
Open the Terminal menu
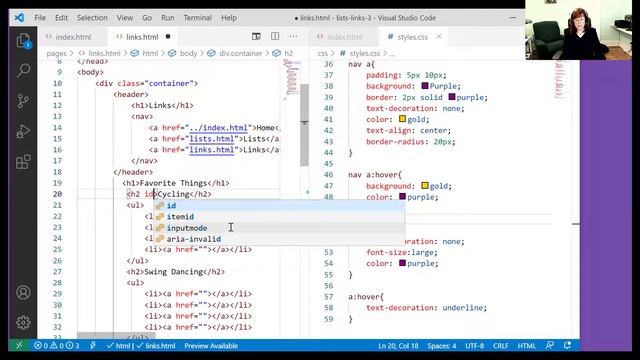198,18
